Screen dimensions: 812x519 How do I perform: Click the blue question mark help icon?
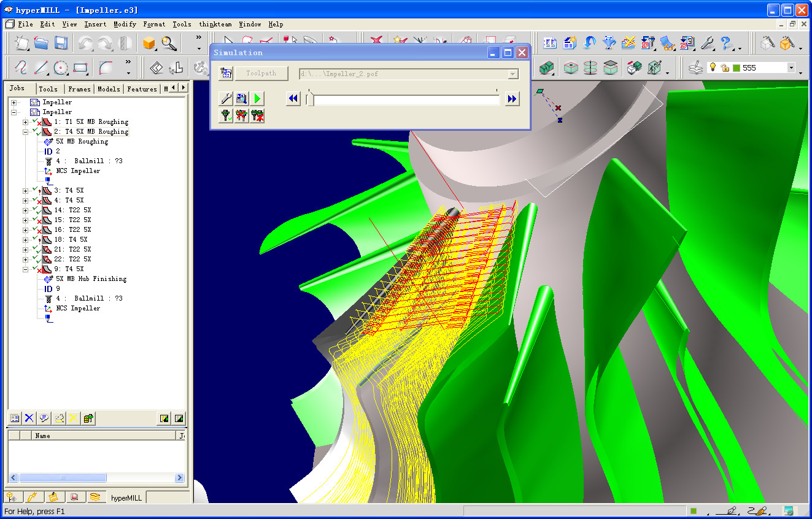pos(726,43)
